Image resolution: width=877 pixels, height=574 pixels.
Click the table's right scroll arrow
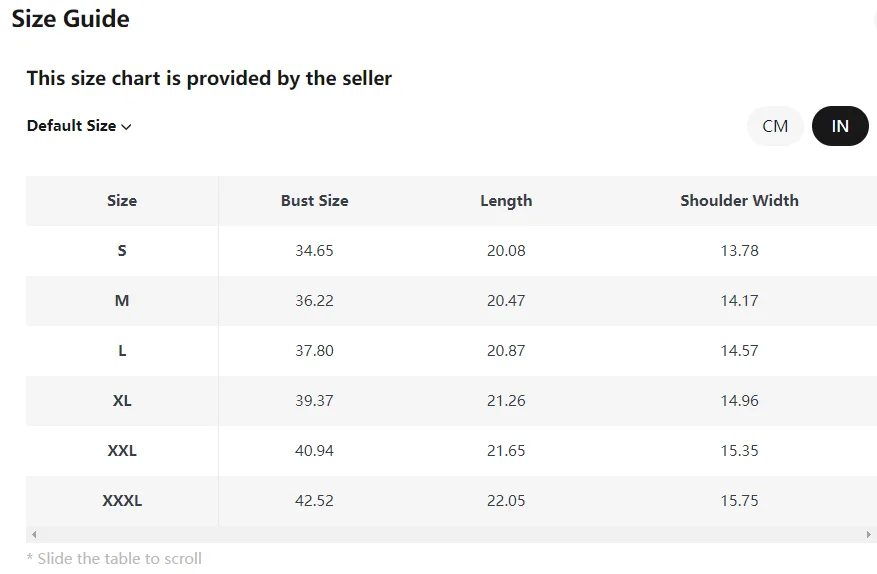pos(868,535)
